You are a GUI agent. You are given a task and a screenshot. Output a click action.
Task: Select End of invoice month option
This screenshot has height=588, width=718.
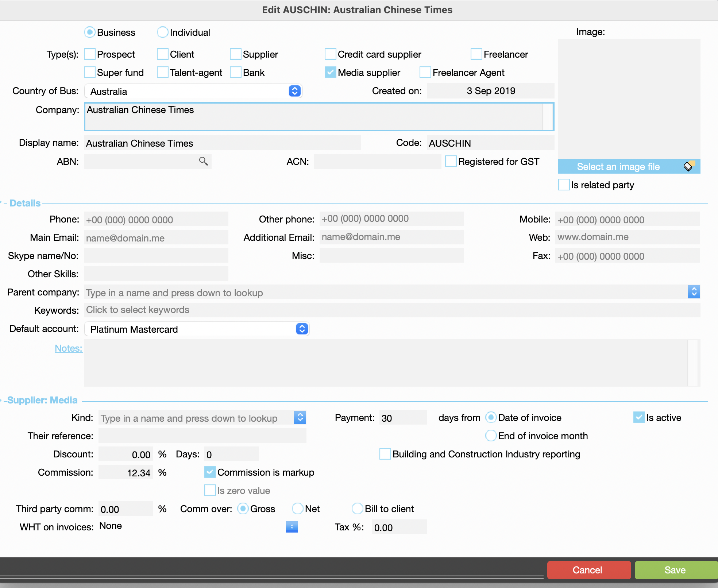click(x=491, y=436)
